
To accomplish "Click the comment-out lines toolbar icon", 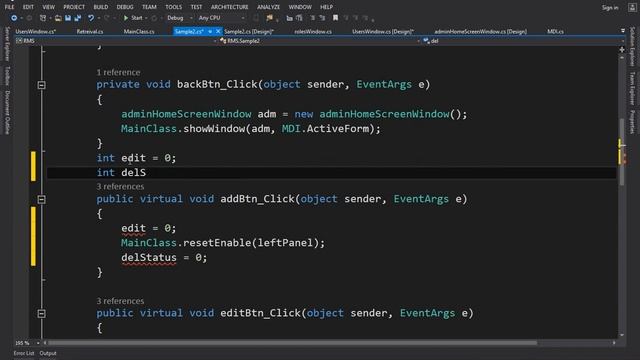I will pyautogui.click(x=313, y=18).
